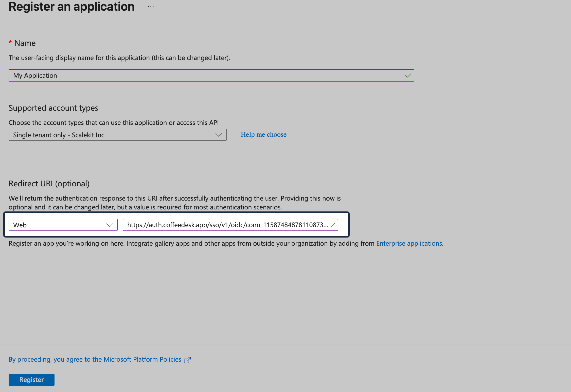Click the chevron on the Web platform selector
Image resolution: width=571 pixels, height=392 pixels.
click(110, 225)
